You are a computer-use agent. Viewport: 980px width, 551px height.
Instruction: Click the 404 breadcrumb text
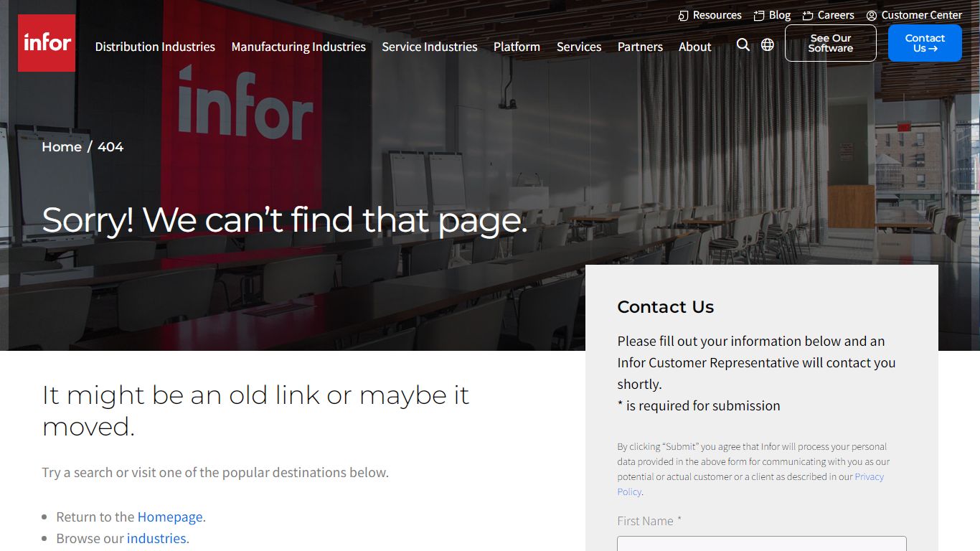[110, 147]
